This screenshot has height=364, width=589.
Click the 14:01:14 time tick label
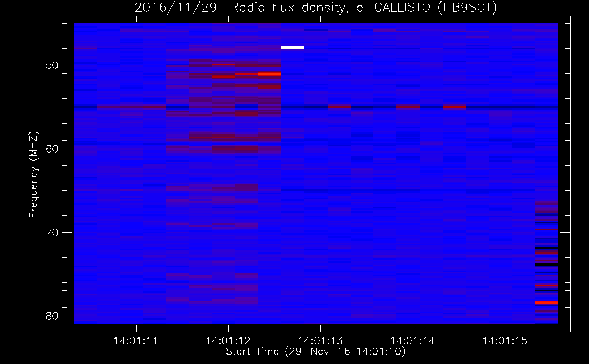click(413, 341)
